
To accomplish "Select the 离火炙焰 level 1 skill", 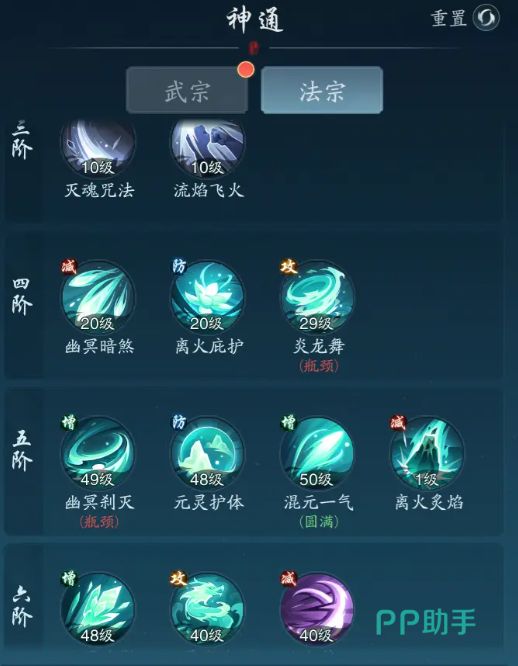I will [427, 454].
